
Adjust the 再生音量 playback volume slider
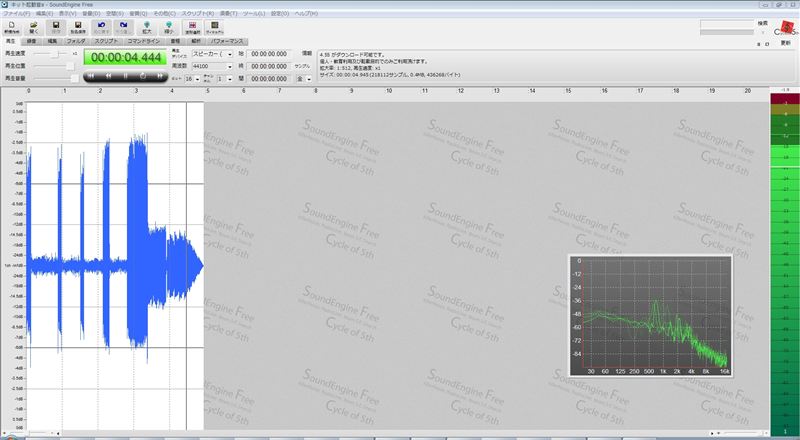[x=56, y=78]
